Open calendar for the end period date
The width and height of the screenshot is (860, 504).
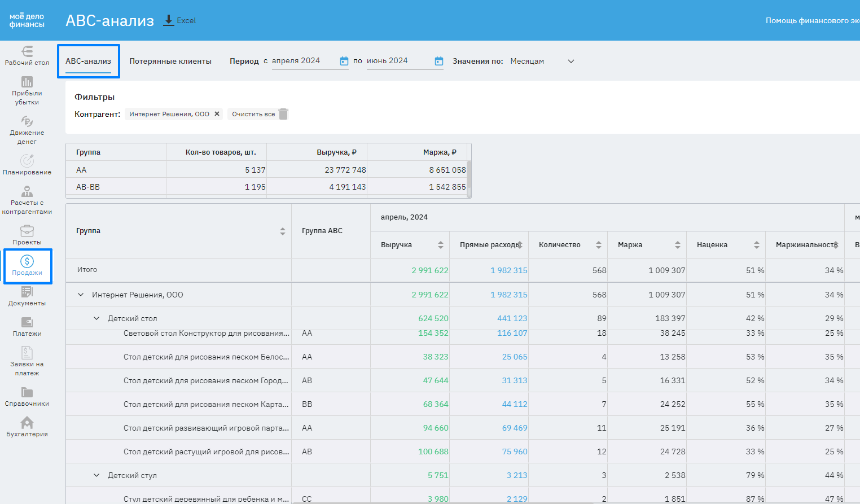(439, 61)
